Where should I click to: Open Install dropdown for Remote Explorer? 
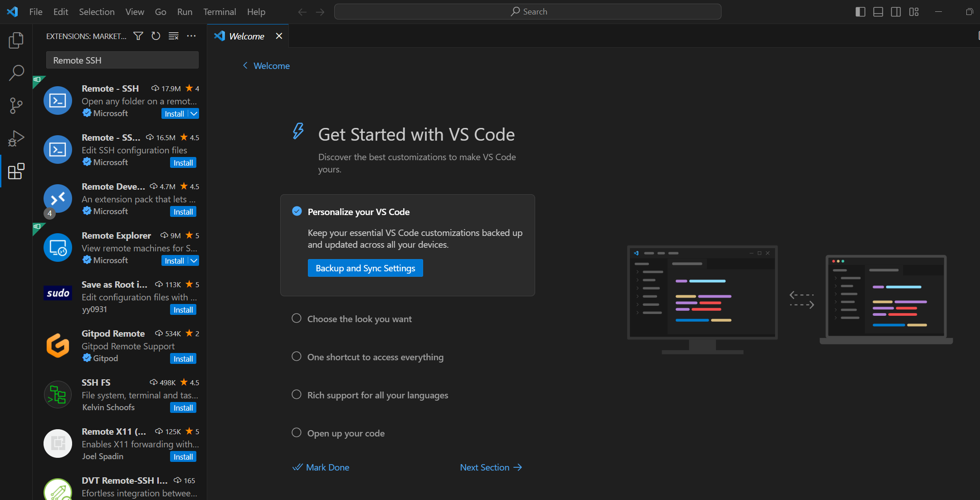[194, 260]
